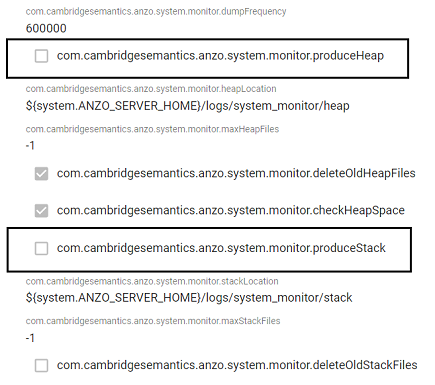
Task: Tick the deleteOldStackFiles checkbox
Action: coord(41,365)
